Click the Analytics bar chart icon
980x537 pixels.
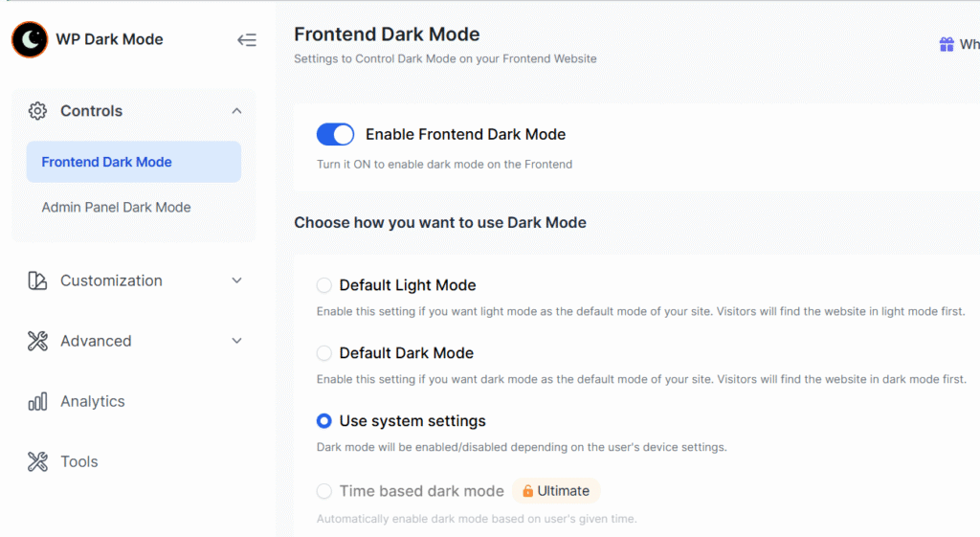click(37, 402)
